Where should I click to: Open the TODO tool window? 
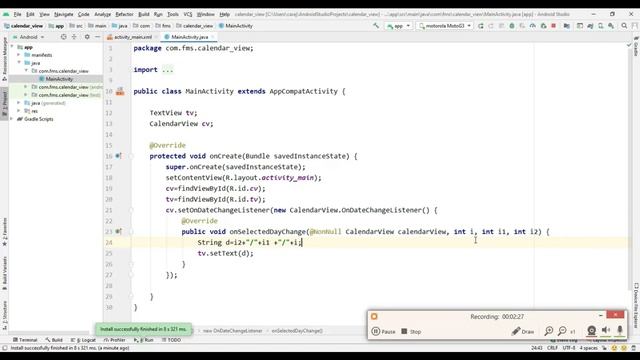[171, 340]
